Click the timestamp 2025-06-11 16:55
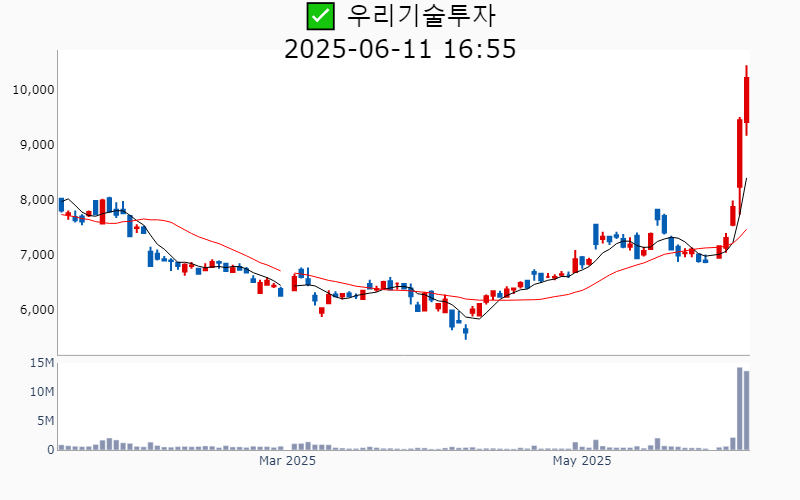Image resolution: width=800 pixels, height=500 pixels. click(x=400, y=49)
